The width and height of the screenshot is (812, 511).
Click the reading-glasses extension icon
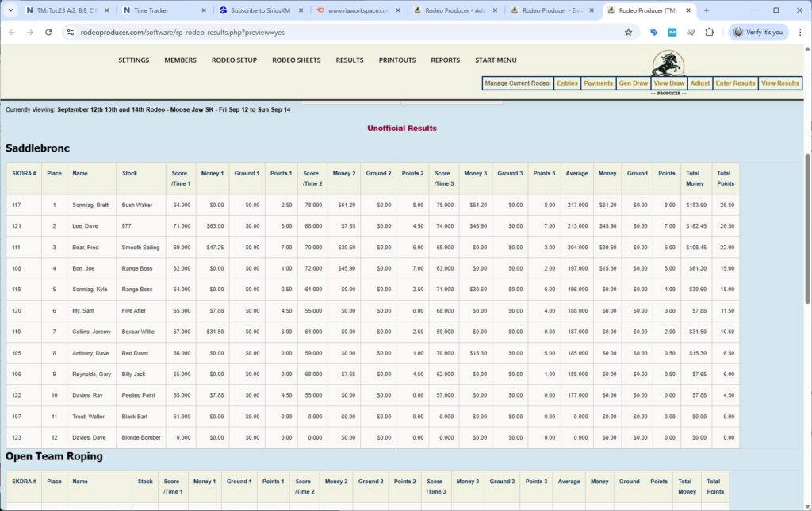tap(691, 32)
